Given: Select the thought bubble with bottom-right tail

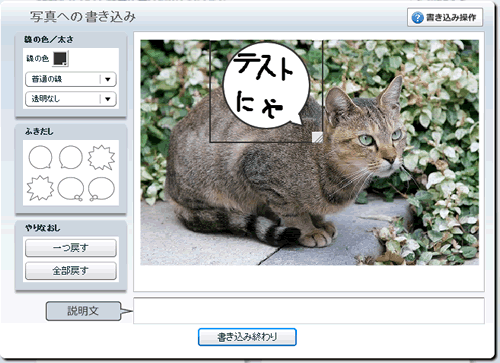Looking at the screenshot, I should [x=71, y=189].
